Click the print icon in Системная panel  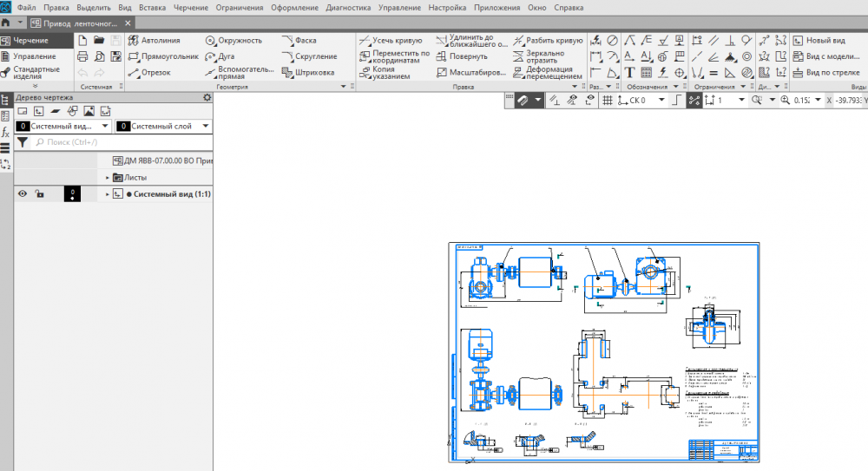click(83, 56)
